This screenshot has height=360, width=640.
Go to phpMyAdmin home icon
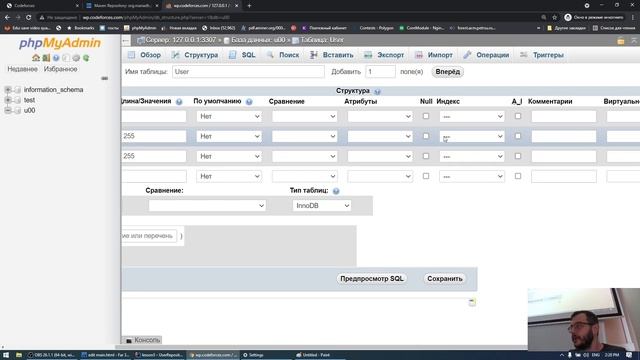click(x=36, y=58)
